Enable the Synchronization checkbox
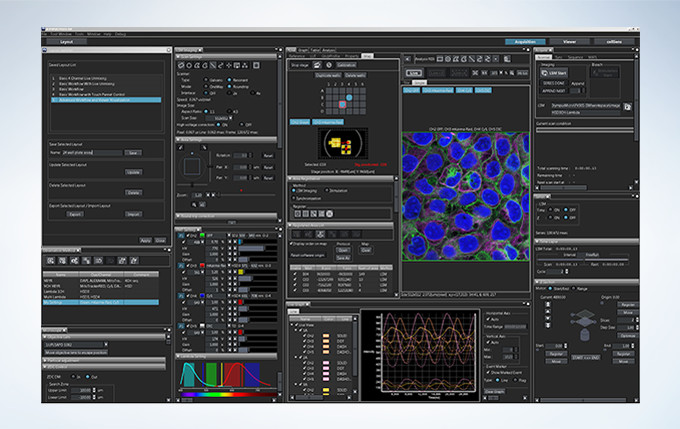 click(295, 197)
